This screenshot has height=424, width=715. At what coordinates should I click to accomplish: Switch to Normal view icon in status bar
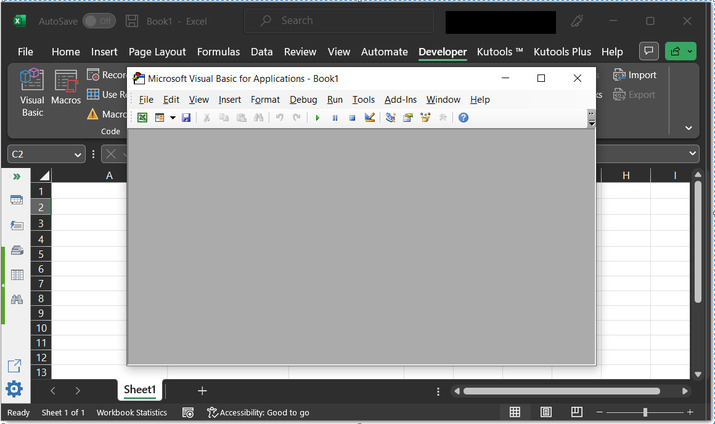(x=515, y=412)
